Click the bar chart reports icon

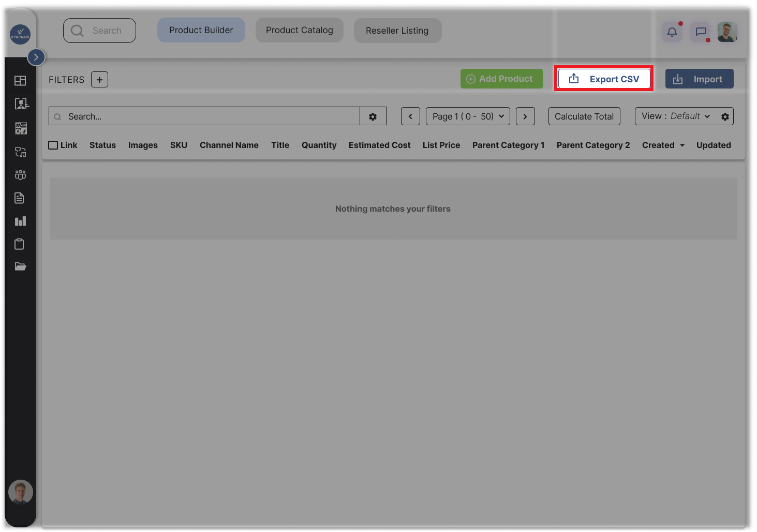20,221
